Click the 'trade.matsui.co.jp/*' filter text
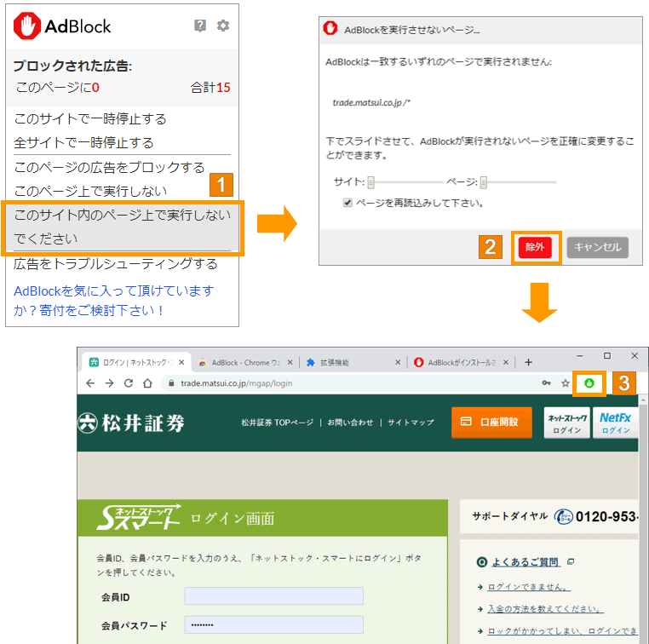Image resolution: width=649 pixels, height=644 pixels. 371,102
